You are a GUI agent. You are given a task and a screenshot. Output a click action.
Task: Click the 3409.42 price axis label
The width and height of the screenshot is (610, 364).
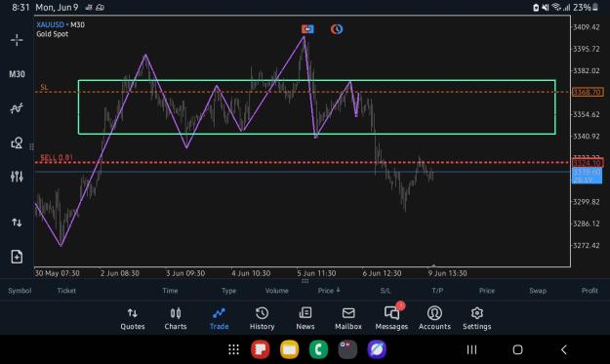click(x=587, y=27)
